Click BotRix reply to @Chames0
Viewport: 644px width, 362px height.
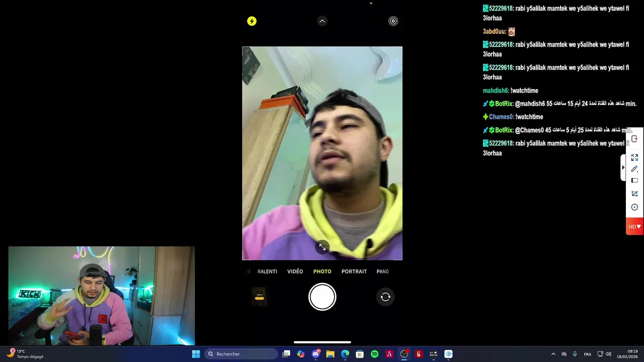click(x=558, y=130)
